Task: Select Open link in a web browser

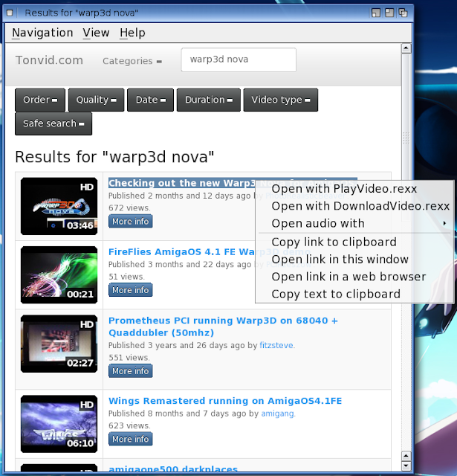Action: pyautogui.click(x=354, y=277)
